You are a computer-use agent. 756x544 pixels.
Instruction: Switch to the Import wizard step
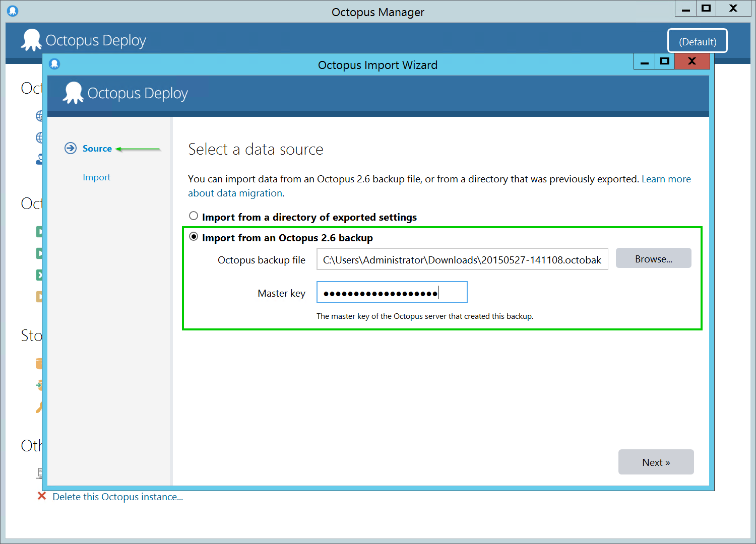[x=96, y=177]
